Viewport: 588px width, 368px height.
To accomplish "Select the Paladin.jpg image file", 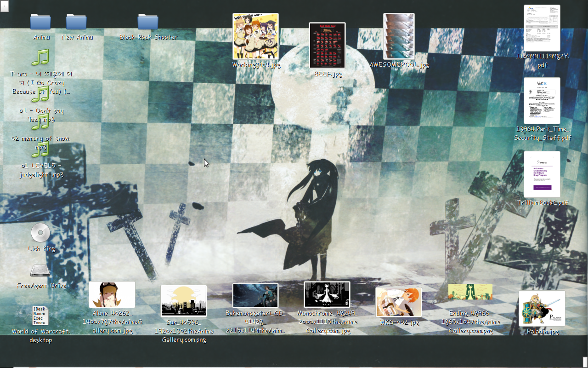I will (x=542, y=308).
